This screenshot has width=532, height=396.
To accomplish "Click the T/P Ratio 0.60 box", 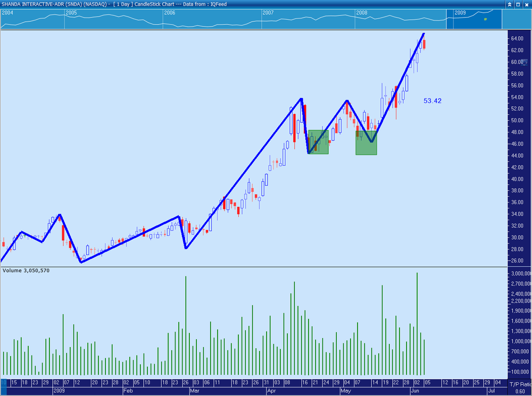I will pyautogui.click(x=520, y=387).
